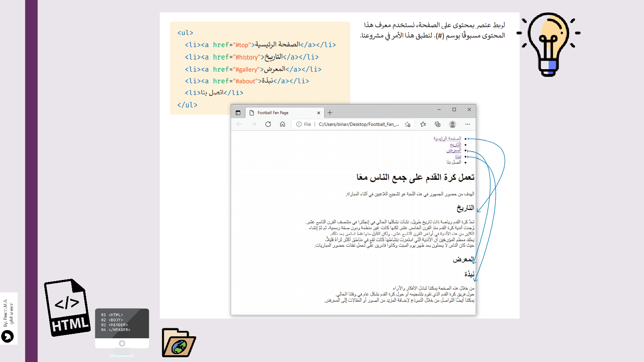The height and width of the screenshot is (362, 644).
Task: Follow the المعرض link in page list
Action: click(454, 150)
